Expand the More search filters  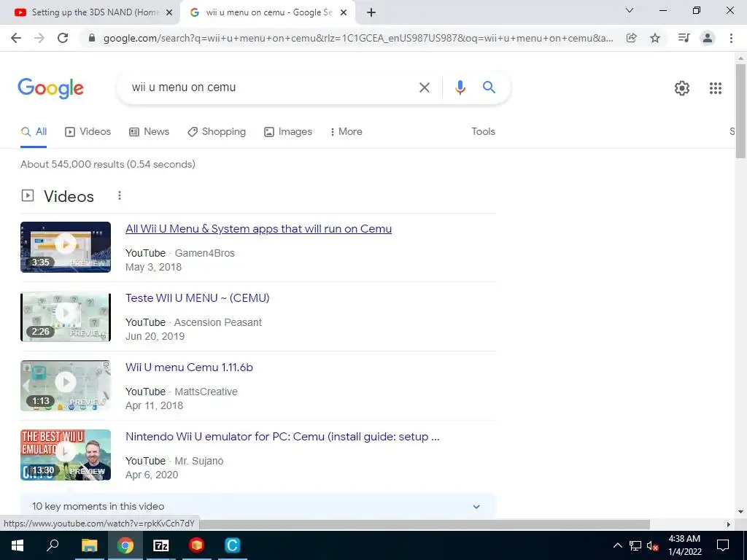pos(347,132)
